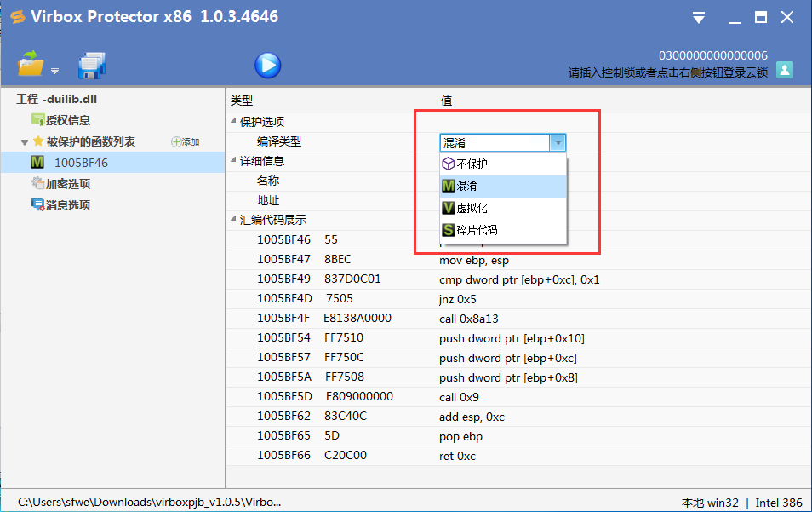Select the add esp, 0xc instruction

(x=472, y=417)
